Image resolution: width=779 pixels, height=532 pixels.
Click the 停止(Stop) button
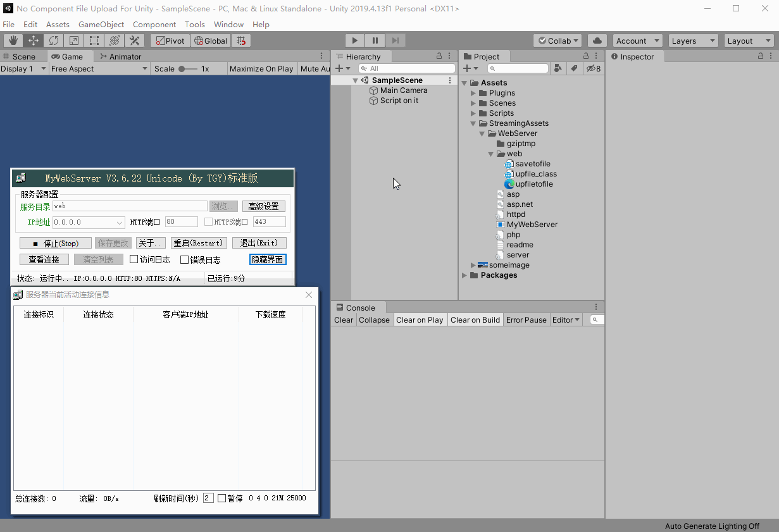click(x=55, y=243)
